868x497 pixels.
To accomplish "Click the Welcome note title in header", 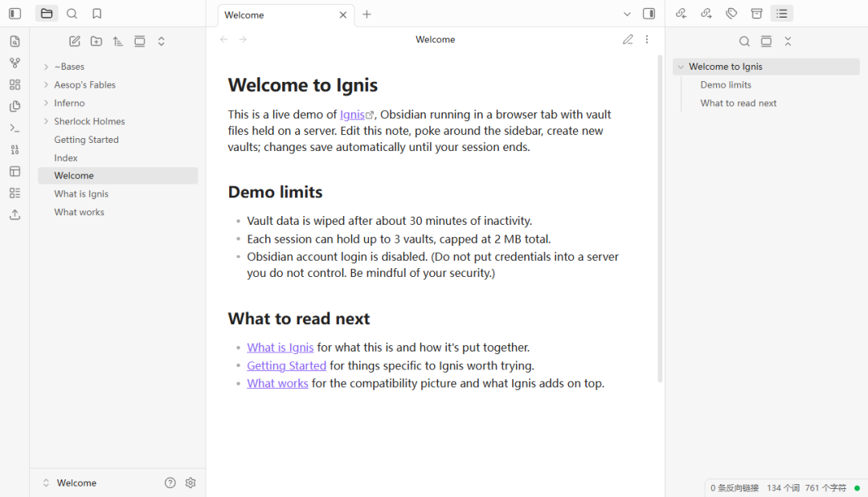I will 436,39.
